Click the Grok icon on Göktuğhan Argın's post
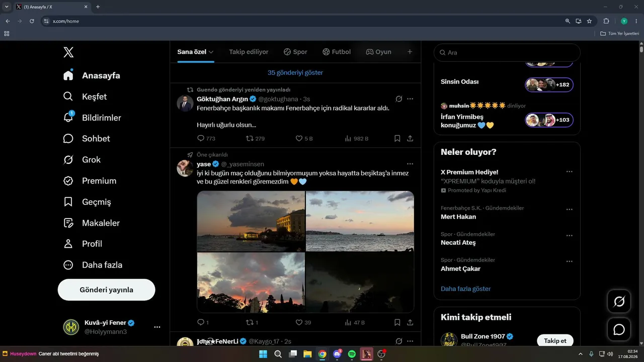The height and width of the screenshot is (362, 644). point(399,99)
